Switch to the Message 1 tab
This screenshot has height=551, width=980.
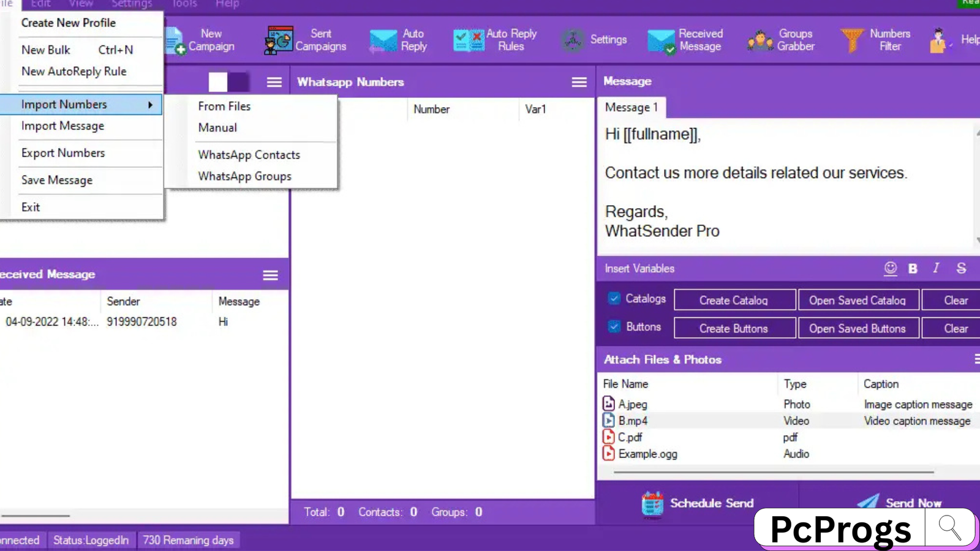(631, 107)
